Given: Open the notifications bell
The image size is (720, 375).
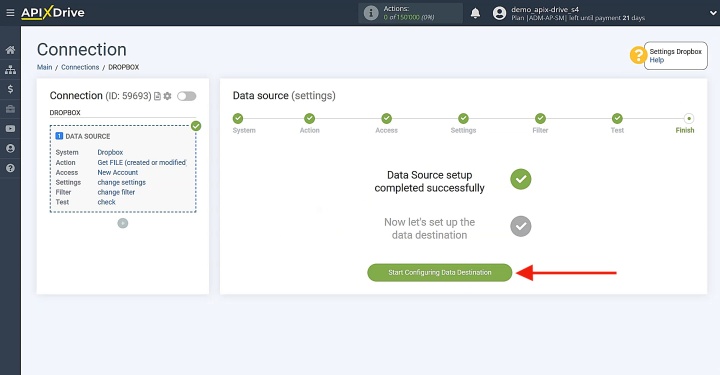Looking at the screenshot, I should (475, 13).
